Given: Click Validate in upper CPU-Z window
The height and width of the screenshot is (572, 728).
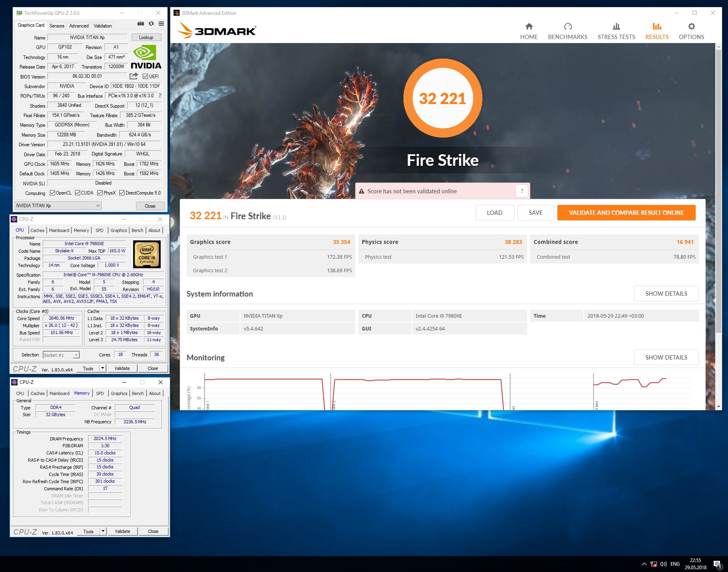Looking at the screenshot, I should coord(122,368).
